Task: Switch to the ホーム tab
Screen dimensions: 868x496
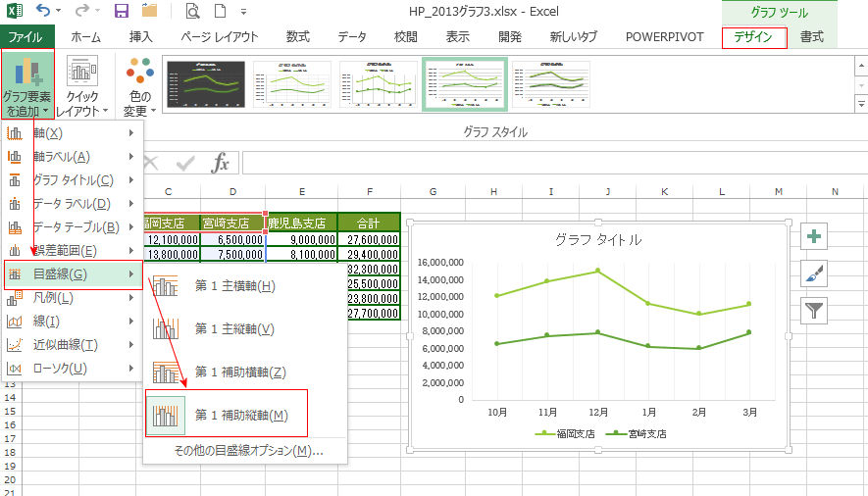Action: pos(85,37)
